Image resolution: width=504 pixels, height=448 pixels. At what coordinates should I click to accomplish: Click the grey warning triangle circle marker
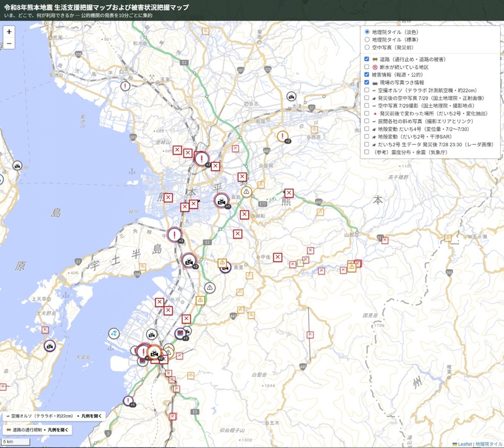pyautogui.click(x=210, y=287)
